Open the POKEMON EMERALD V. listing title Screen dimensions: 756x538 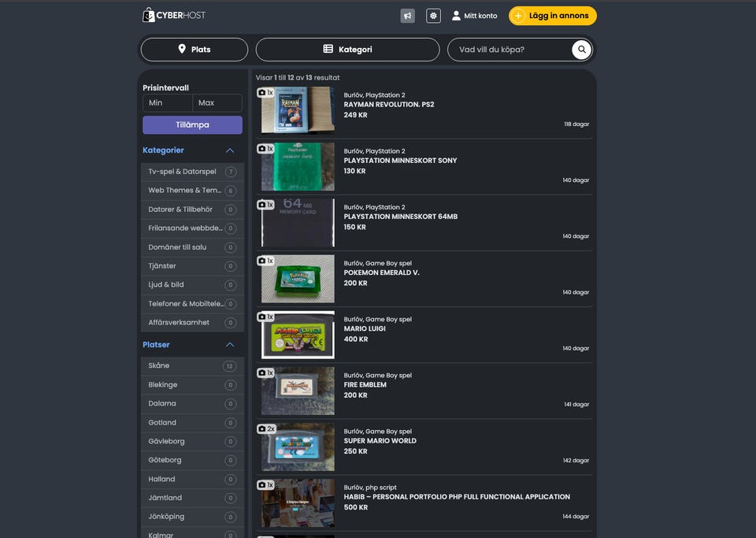point(381,273)
